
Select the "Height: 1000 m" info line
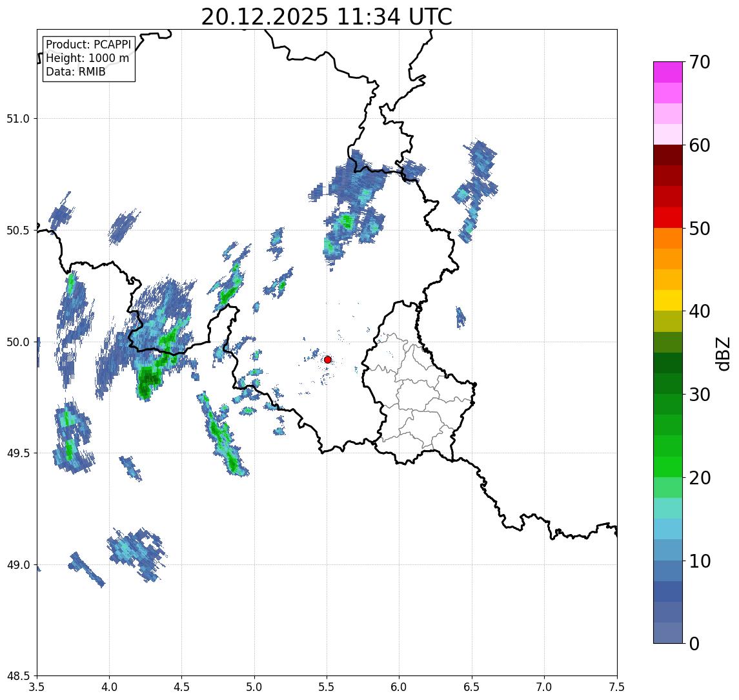87,59
